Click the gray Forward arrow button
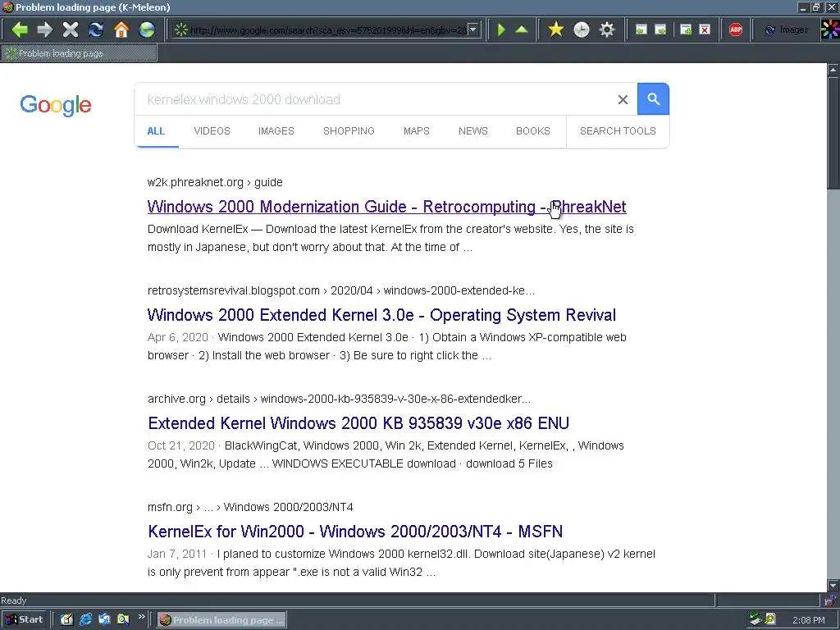The image size is (840, 630). point(45,30)
